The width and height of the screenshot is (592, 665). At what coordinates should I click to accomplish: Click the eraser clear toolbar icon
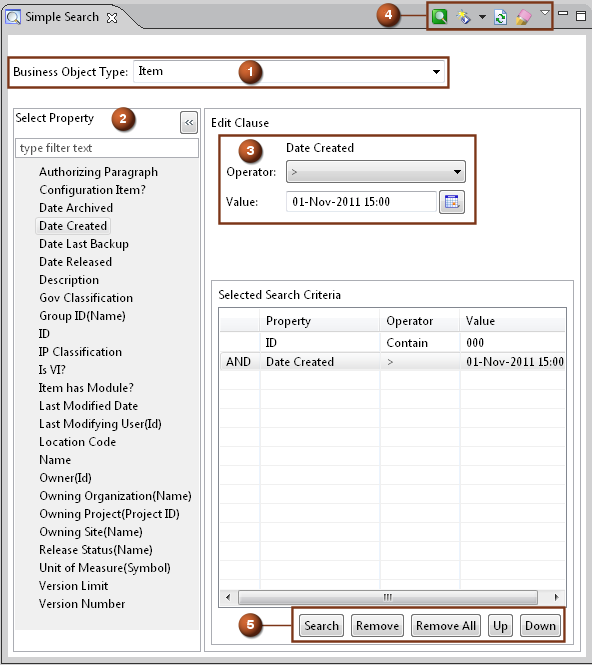[x=523, y=17]
